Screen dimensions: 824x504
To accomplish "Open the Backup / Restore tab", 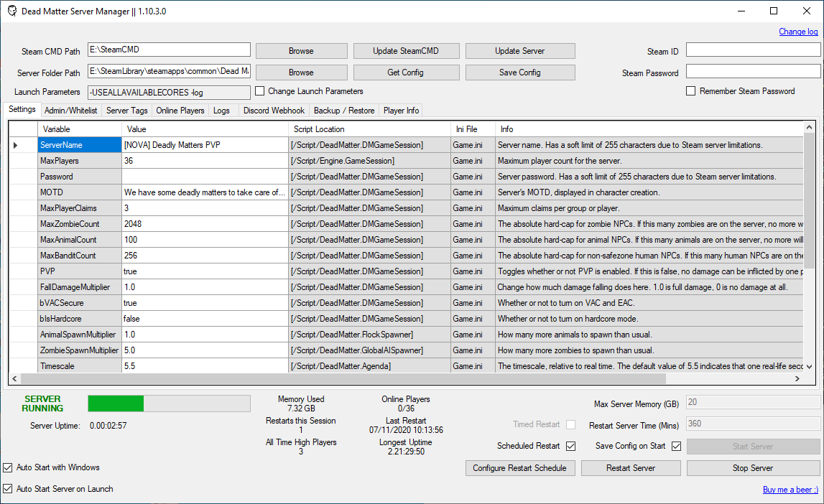I will [343, 111].
